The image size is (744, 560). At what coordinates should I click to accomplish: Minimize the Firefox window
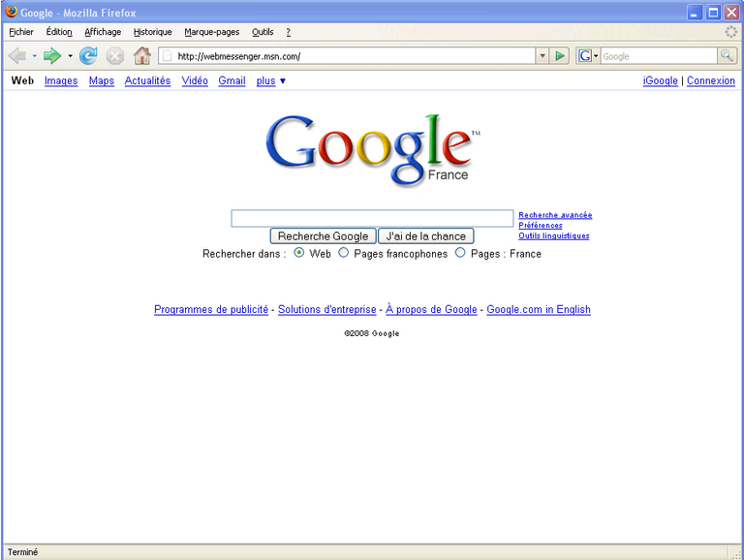coord(696,13)
